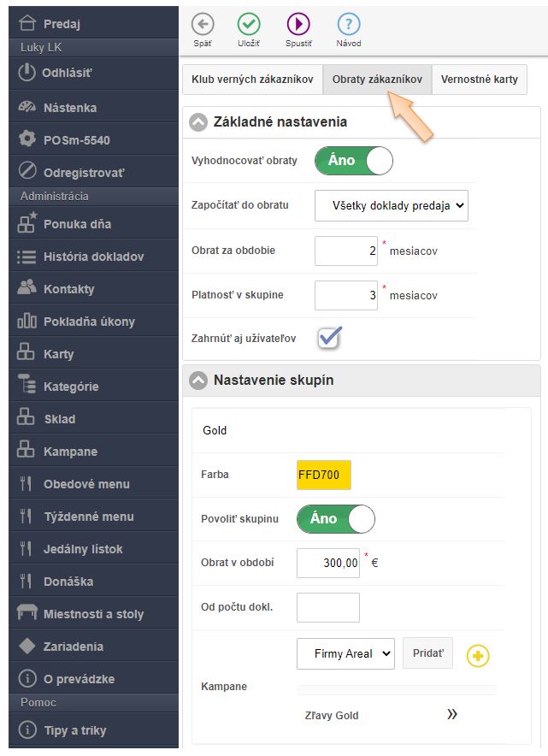This screenshot has height=756, width=548.
Task: Uncheck Zahrnúť aj užívateľov checkbox
Action: (329, 338)
